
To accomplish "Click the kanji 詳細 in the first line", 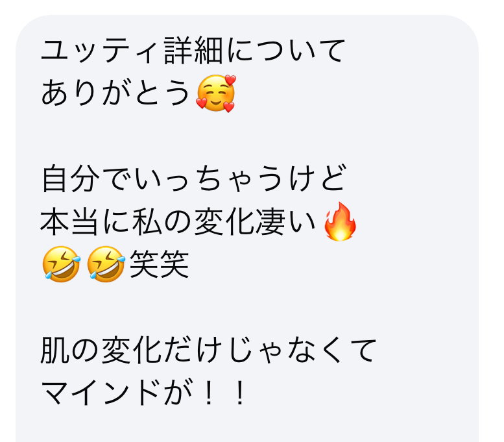I will click(x=193, y=51).
